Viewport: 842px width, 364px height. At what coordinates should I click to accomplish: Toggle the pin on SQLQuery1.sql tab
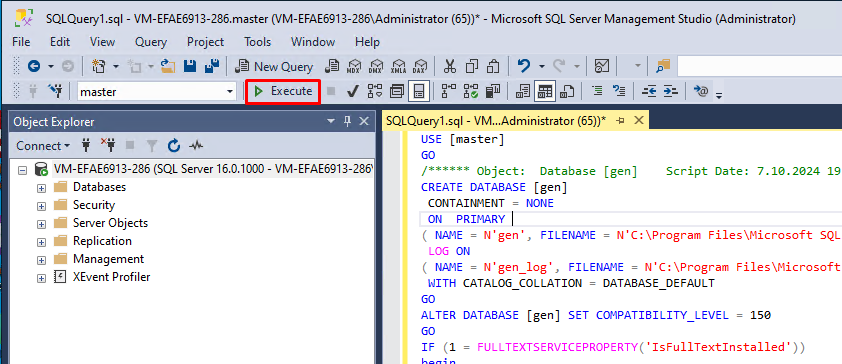(621, 120)
